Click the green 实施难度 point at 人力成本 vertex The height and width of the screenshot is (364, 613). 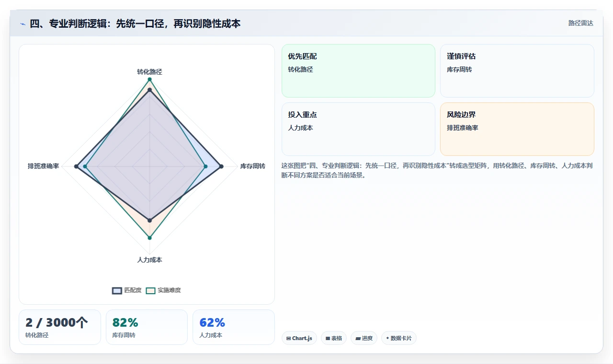pos(149,238)
